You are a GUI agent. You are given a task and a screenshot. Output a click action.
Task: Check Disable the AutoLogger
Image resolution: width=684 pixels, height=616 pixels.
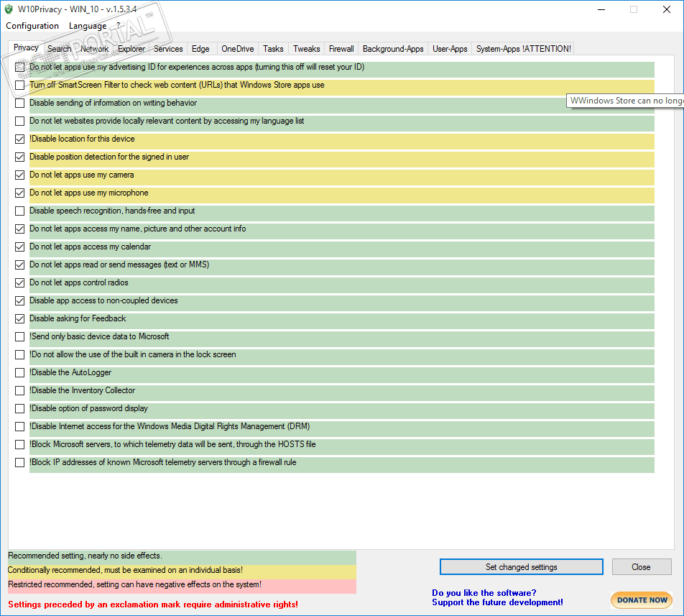pyautogui.click(x=19, y=372)
